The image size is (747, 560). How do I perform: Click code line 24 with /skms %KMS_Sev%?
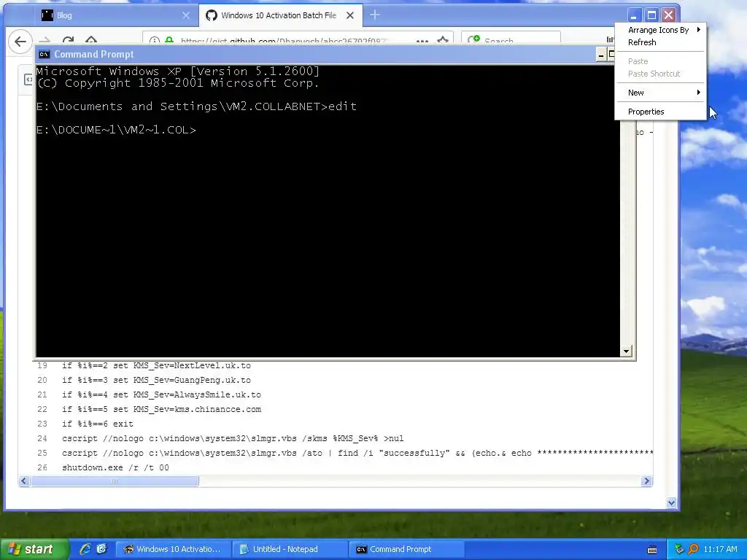coord(233,438)
